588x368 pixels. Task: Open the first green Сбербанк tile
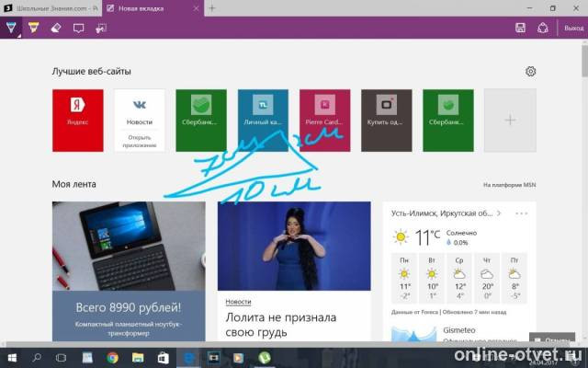201,121
